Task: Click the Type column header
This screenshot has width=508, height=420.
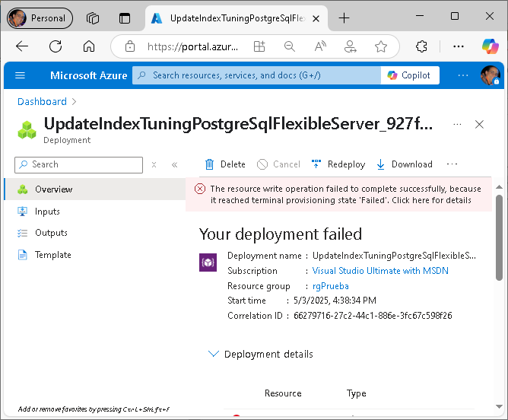Action: click(x=357, y=393)
